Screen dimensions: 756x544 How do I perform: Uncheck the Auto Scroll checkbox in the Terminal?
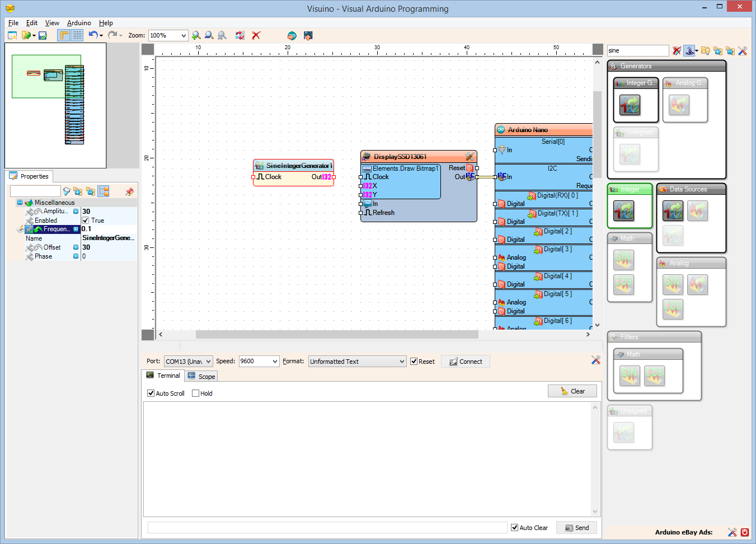point(151,393)
